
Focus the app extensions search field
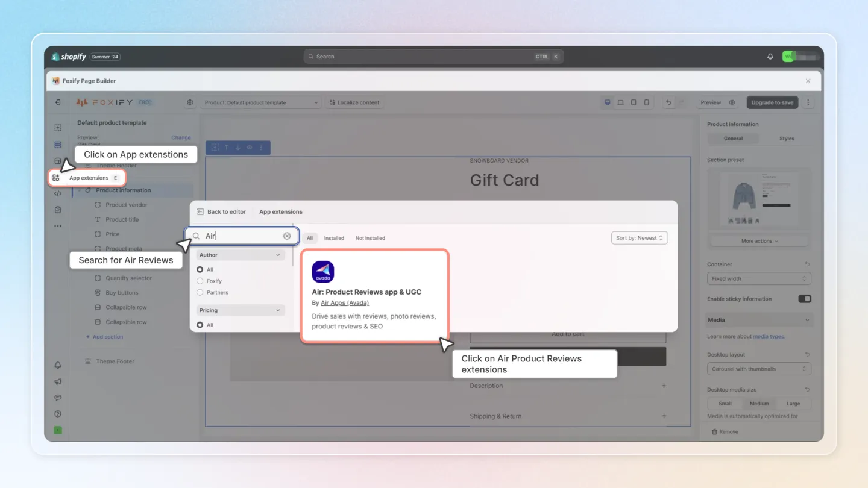click(241, 236)
